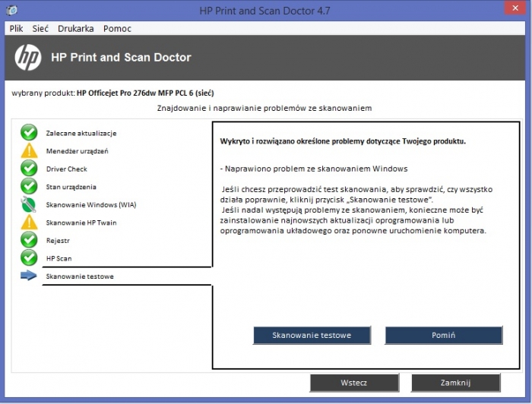Click the warning triangle beside Skanowanie HP Twain

pyautogui.click(x=29, y=222)
